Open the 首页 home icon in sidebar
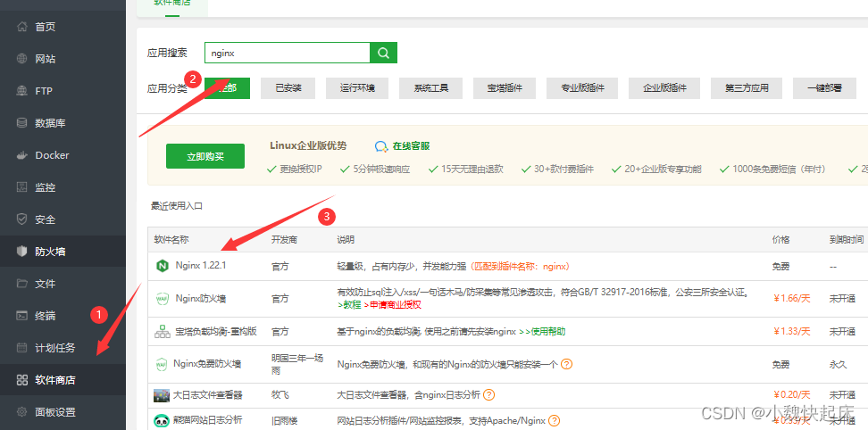Screen dimensions: 868x430 tap(22, 27)
